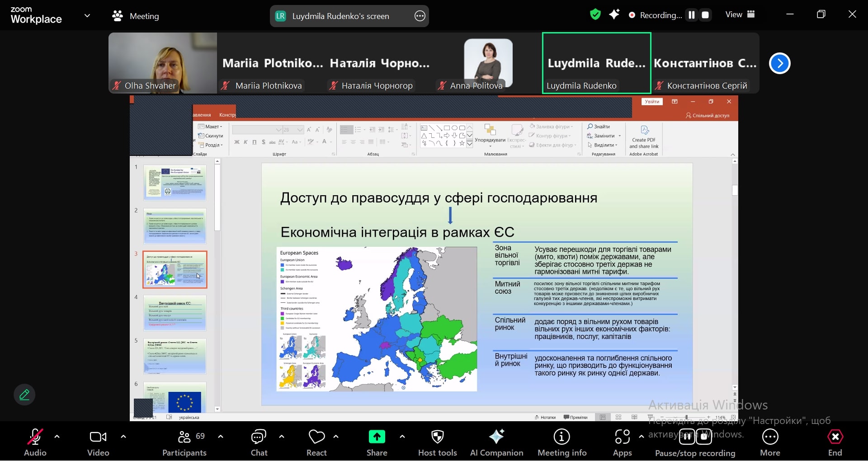Select slide 1 thumbnail in PowerPoint
Image resolution: width=868 pixels, height=461 pixels.
tap(175, 183)
